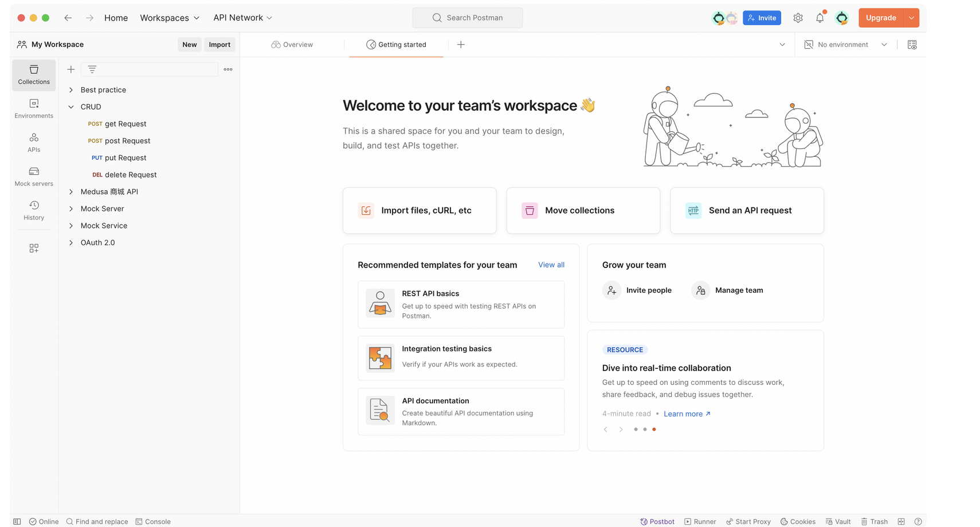Click the filter icon in collections search
Viewport: 980px width, 527px height.
(x=92, y=69)
